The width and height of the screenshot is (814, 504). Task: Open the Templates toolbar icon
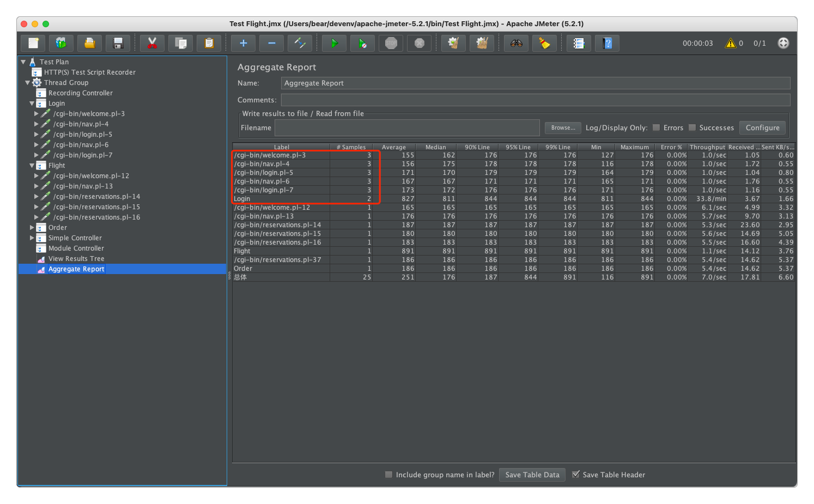pos(61,43)
